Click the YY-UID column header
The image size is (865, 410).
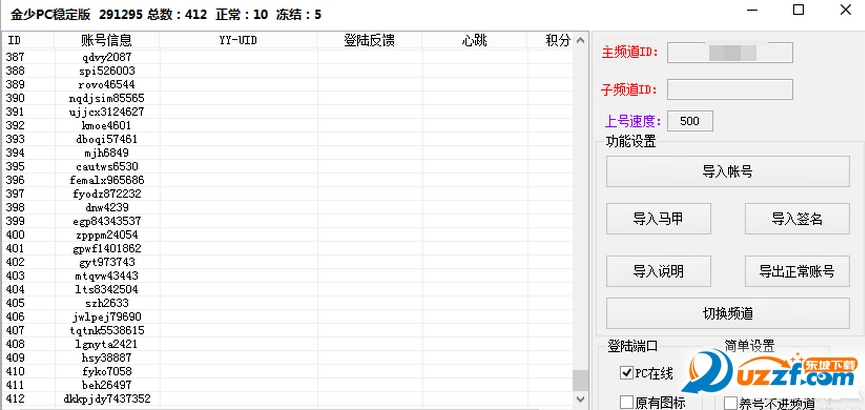pyautogui.click(x=238, y=40)
